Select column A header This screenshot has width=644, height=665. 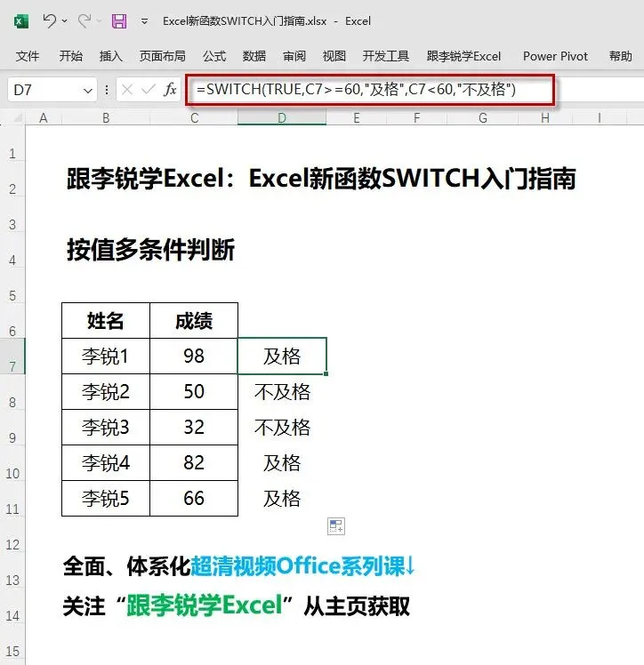[44, 117]
